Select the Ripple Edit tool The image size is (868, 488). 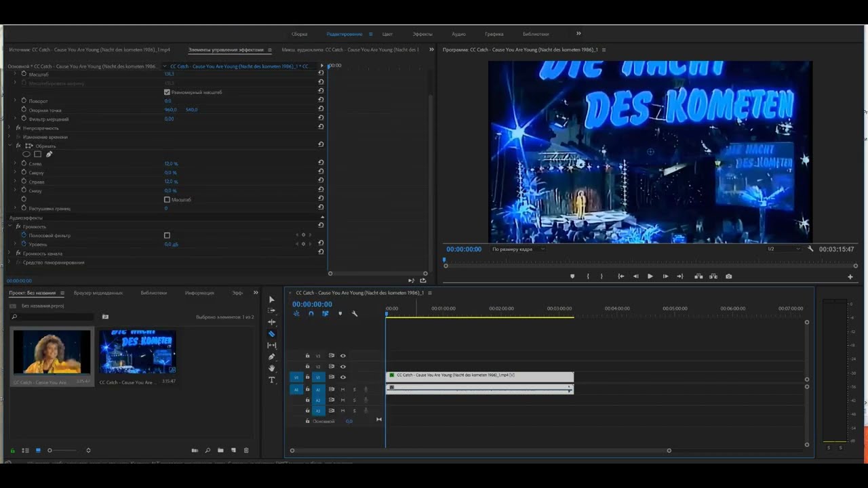pyautogui.click(x=272, y=322)
